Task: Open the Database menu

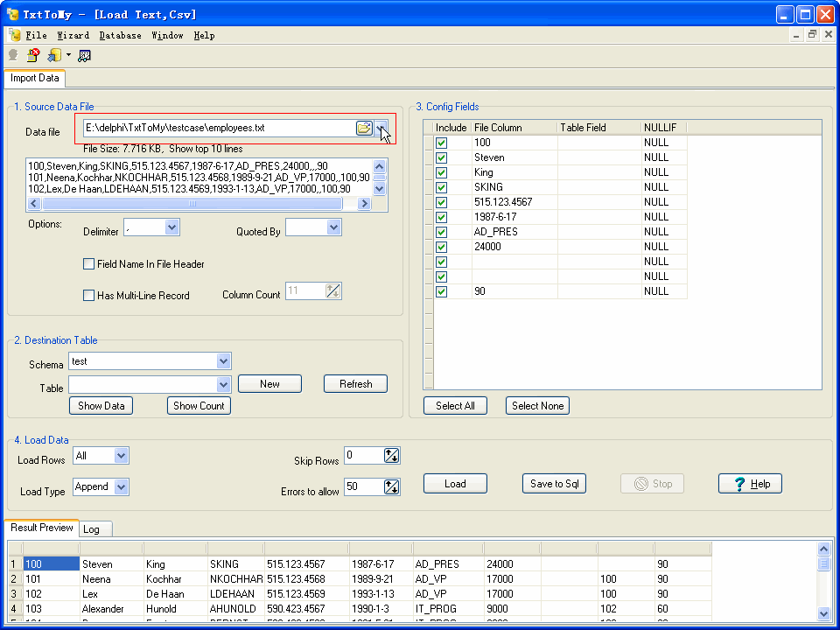Action: point(120,35)
